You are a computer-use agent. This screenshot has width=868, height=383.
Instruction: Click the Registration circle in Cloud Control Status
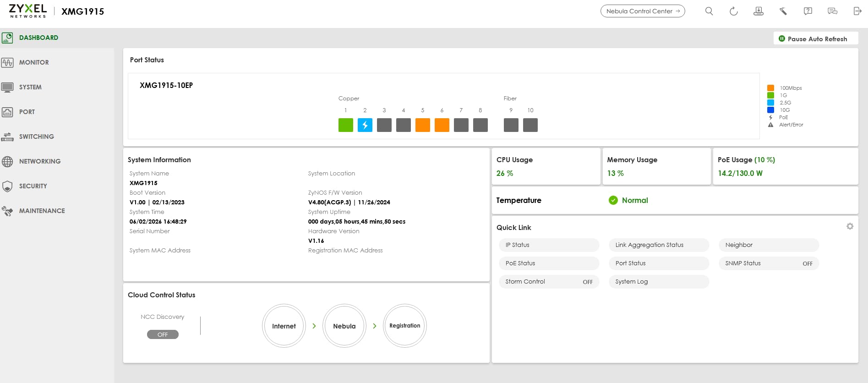pyautogui.click(x=405, y=326)
